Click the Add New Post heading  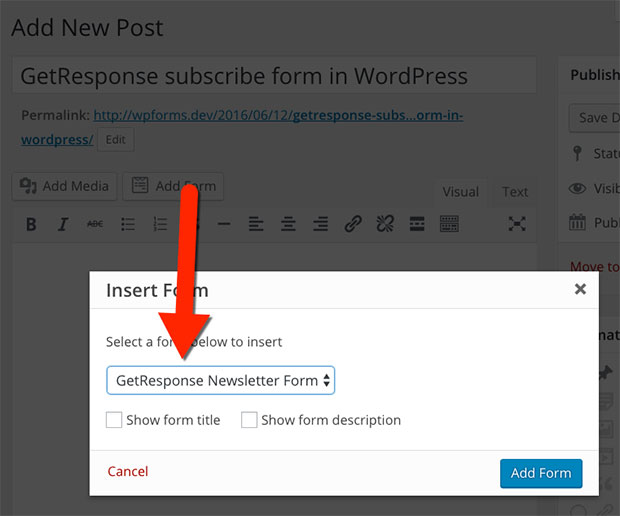(x=87, y=28)
